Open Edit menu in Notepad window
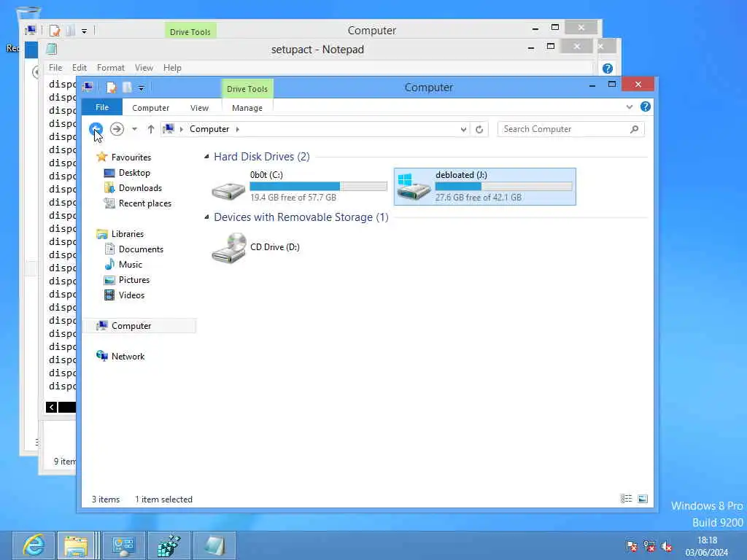This screenshot has width=747, height=560. 79,68
